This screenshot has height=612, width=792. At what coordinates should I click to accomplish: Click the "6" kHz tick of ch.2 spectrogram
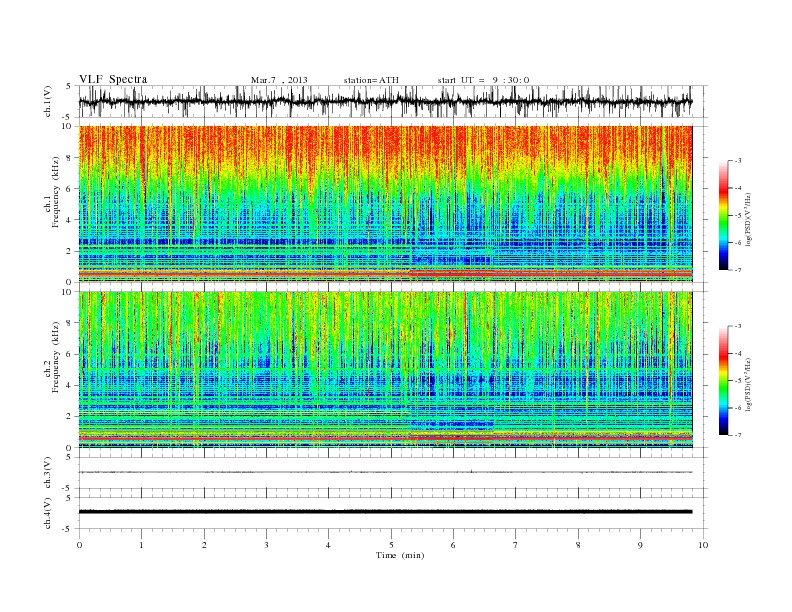coord(69,354)
